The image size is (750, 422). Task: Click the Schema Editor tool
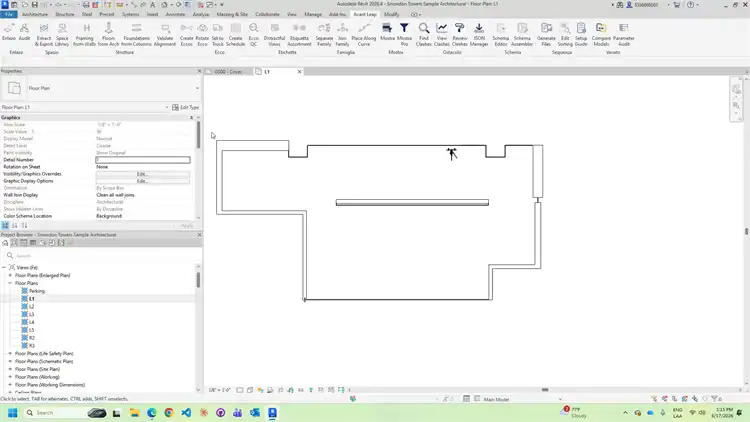(501, 35)
